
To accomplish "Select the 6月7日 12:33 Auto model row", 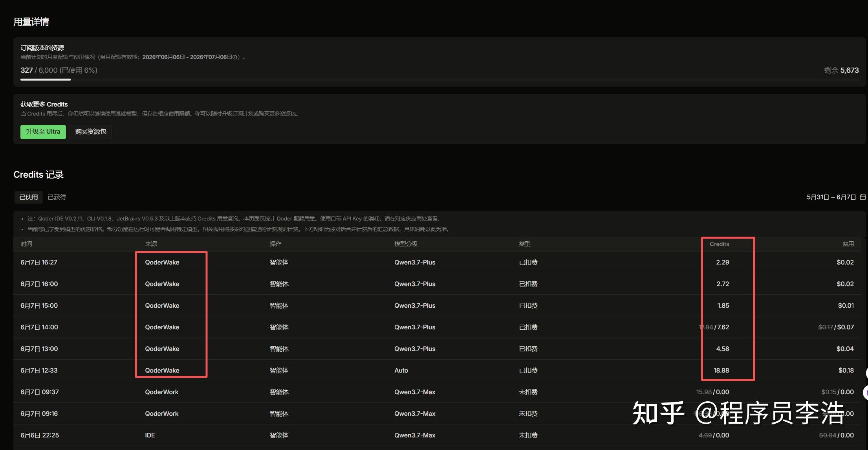I will pyautogui.click(x=437, y=370).
